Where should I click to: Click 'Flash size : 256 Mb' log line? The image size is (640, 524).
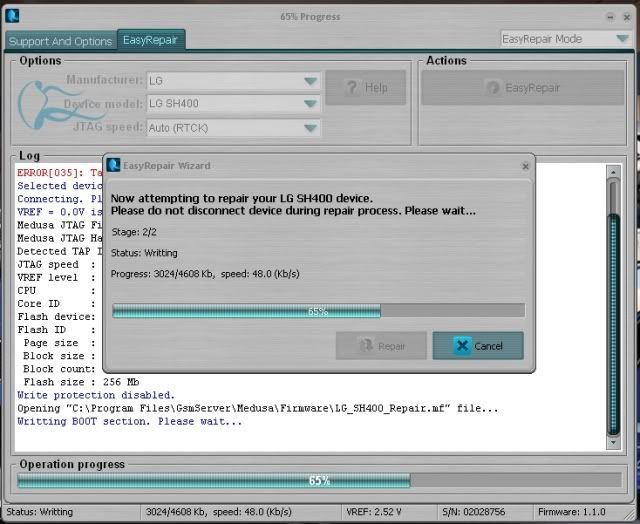click(x=81, y=382)
